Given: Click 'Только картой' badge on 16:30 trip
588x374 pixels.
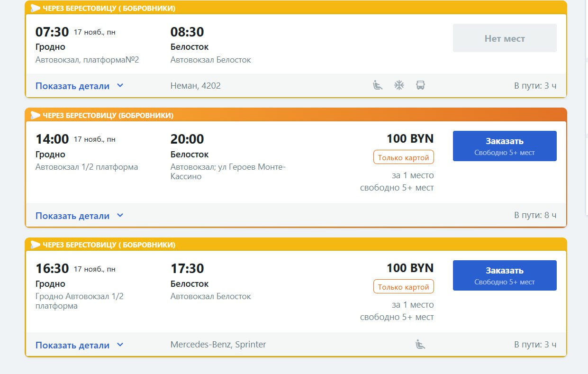Looking at the screenshot, I should (403, 287).
